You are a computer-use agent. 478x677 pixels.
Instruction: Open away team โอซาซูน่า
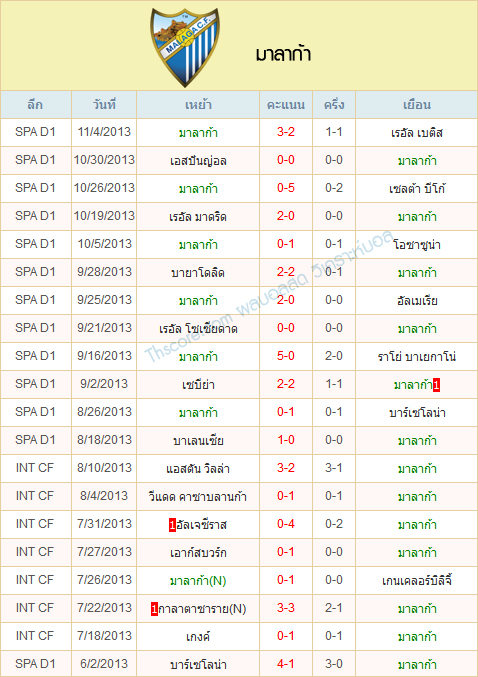click(x=417, y=245)
